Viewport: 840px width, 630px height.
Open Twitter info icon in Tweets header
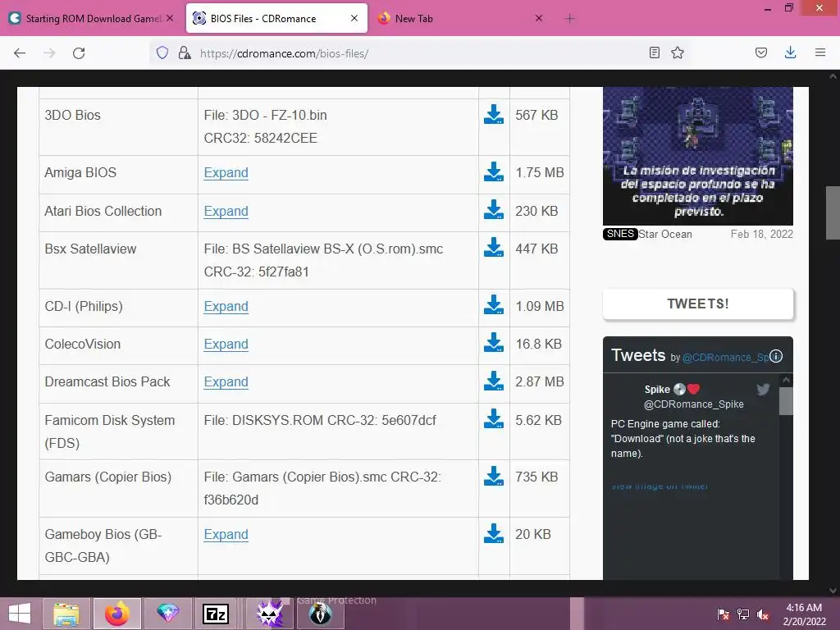[776, 356]
